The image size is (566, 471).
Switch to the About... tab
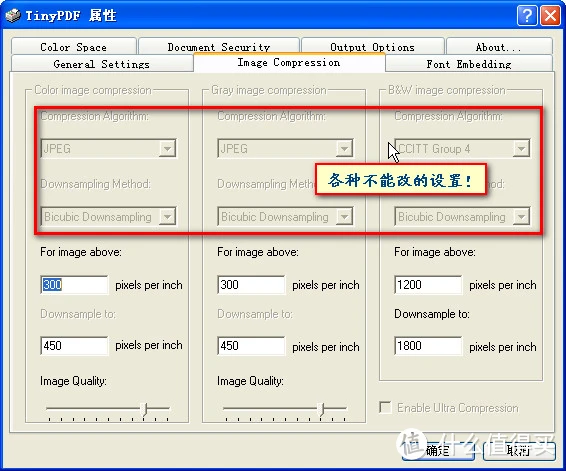click(x=499, y=46)
